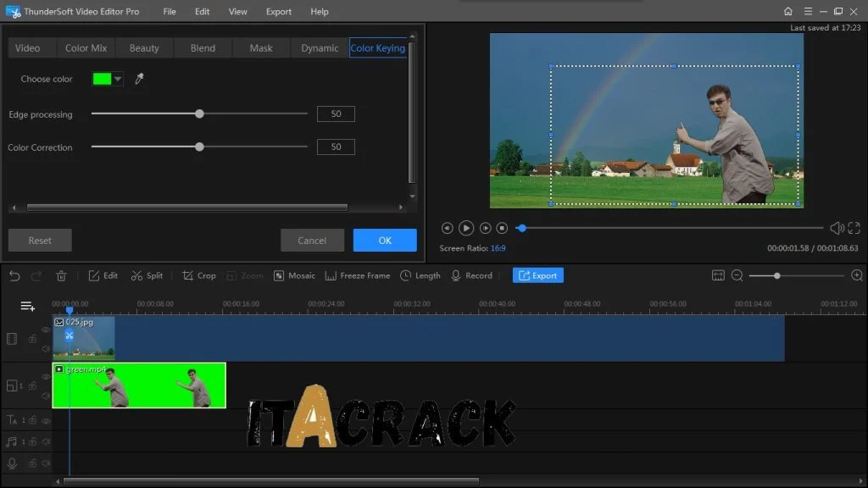Viewport: 868px width, 488px height.
Task: Click the color picker eyedropper next to Choose color
Action: pyautogui.click(x=141, y=78)
